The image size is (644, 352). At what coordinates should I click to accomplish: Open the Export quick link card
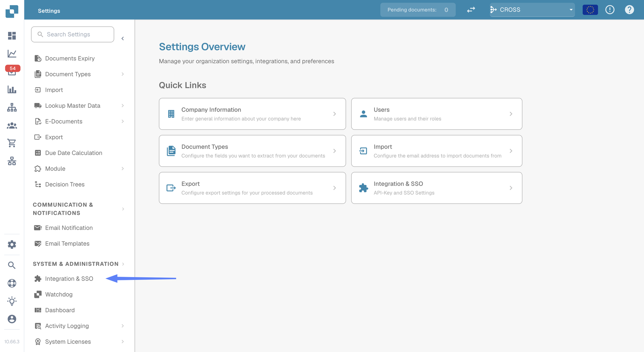[x=252, y=188]
